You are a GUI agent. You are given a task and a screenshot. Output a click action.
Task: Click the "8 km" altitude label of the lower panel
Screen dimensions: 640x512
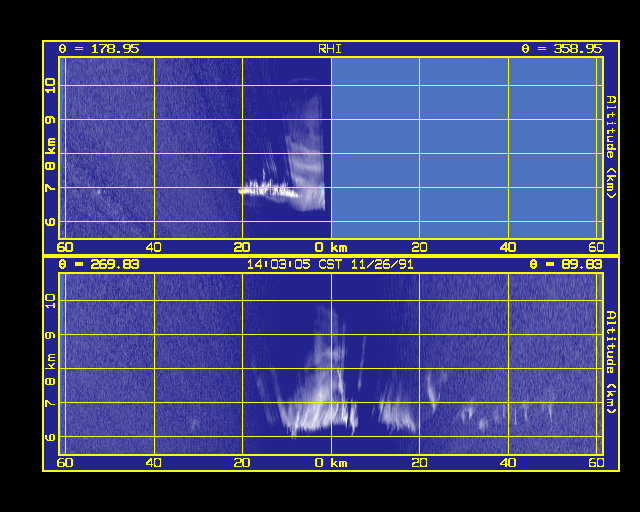coord(50,370)
